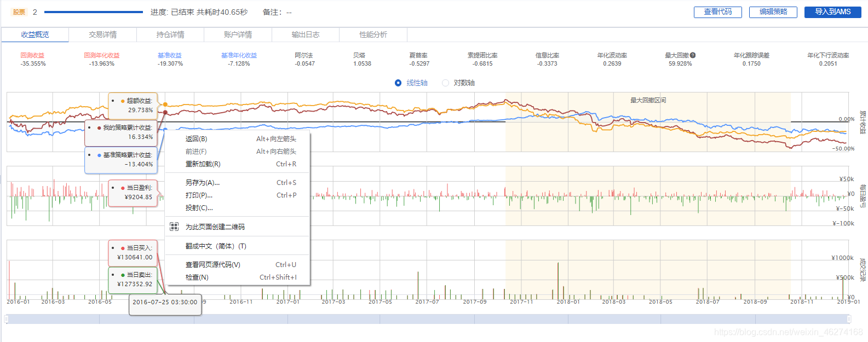This screenshot has height=342, width=868.
Task: Click the 年化下行波动率 metric label
Action: click(828, 55)
